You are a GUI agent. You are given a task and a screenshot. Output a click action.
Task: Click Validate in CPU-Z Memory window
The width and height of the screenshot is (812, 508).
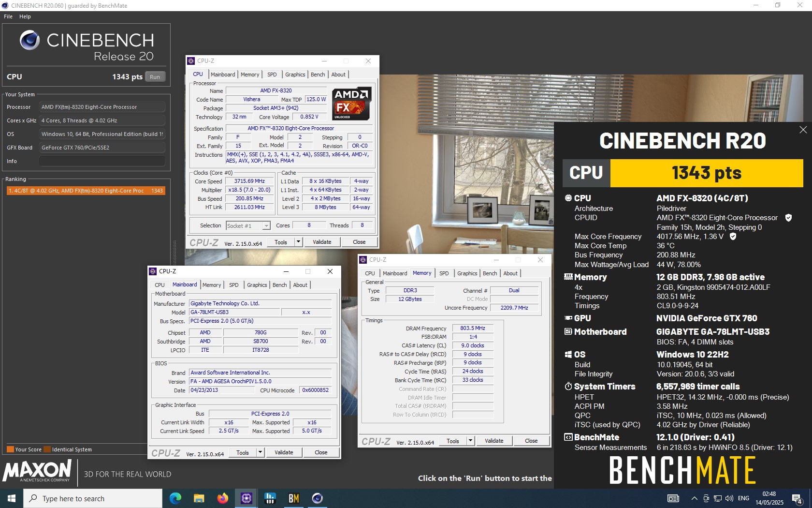[494, 441]
